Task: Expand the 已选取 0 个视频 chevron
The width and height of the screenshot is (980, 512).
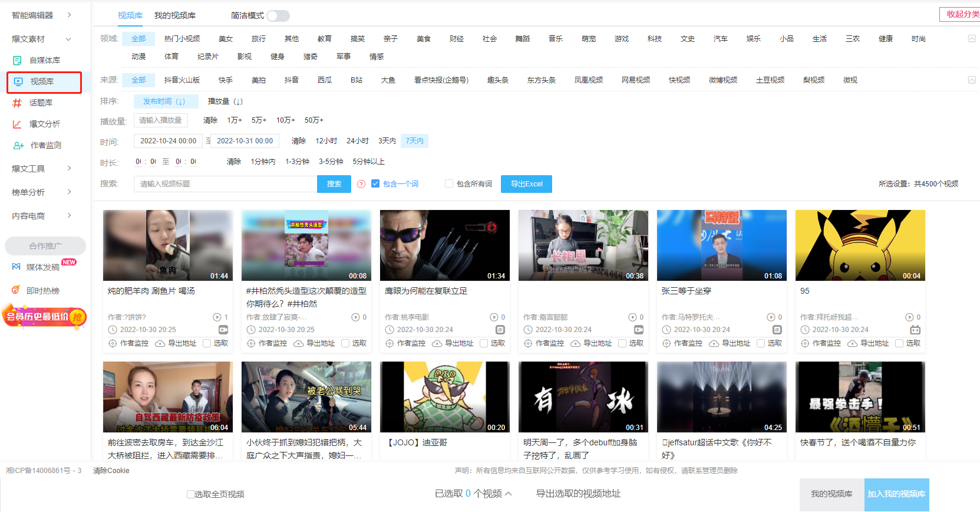Action: [509, 494]
